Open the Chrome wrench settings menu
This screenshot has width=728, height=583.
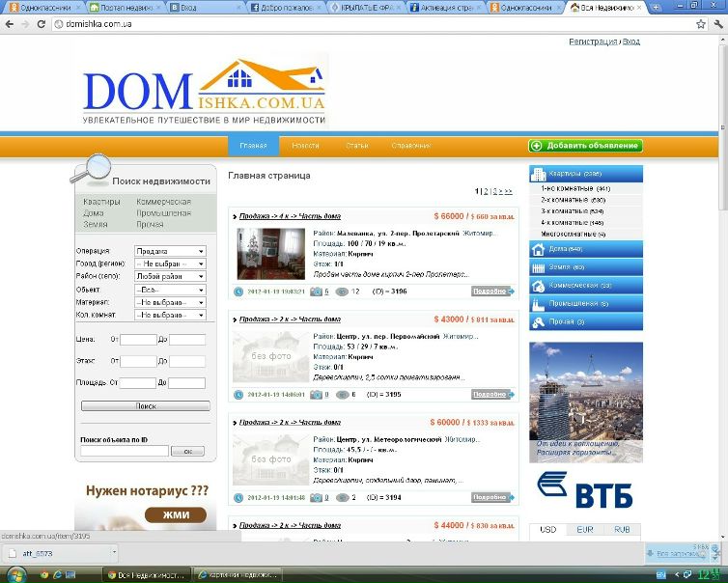[718, 24]
